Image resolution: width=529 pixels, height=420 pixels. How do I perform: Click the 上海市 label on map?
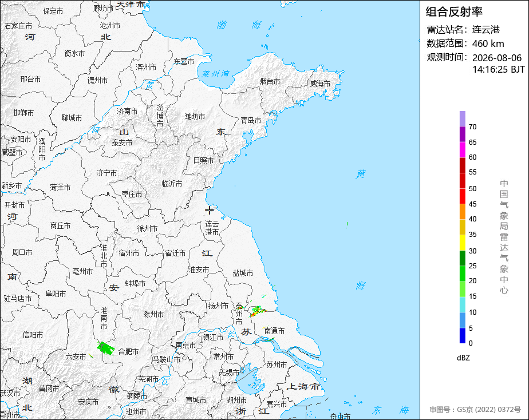coord(303,386)
